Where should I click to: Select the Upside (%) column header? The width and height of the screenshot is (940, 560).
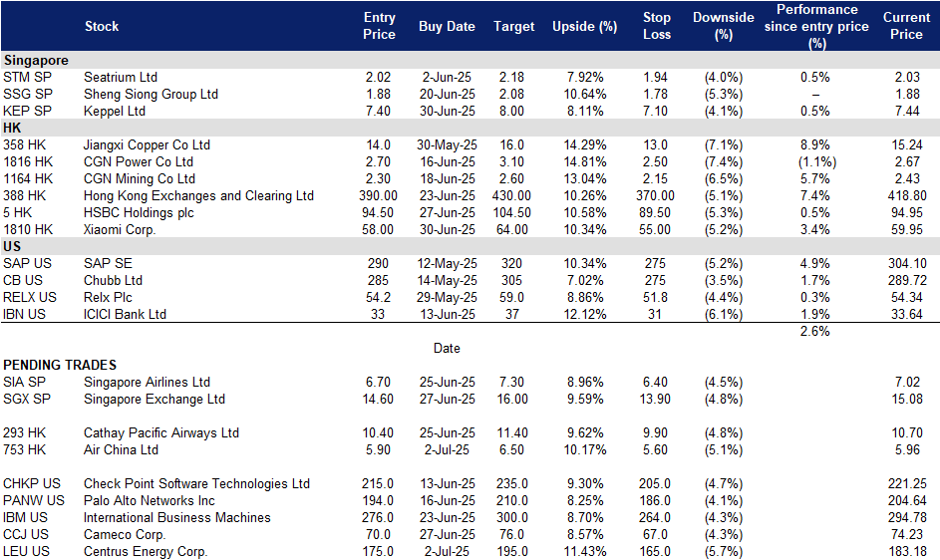(584, 26)
